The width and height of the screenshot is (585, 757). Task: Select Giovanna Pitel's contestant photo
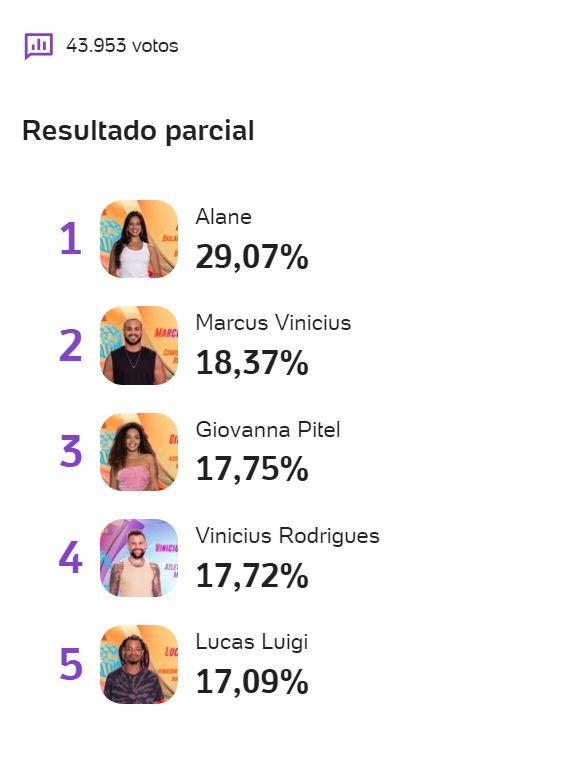[139, 452]
